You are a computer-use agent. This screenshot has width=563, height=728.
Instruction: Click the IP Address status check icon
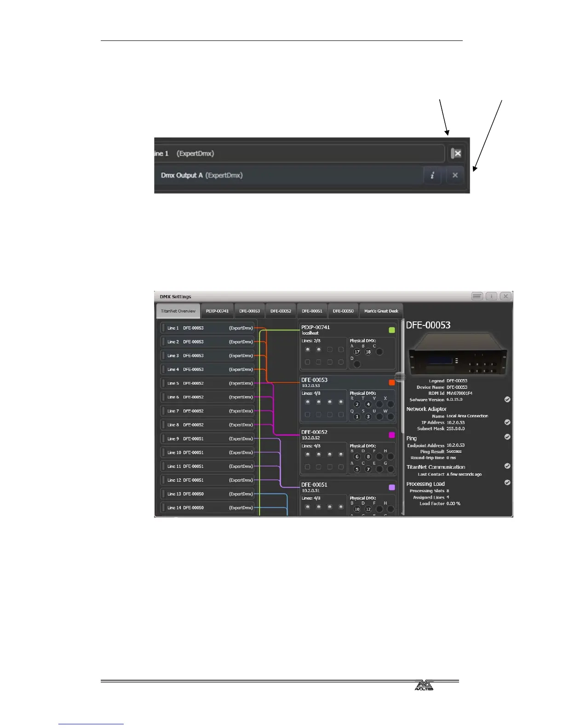pyautogui.click(x=507, y=422)
